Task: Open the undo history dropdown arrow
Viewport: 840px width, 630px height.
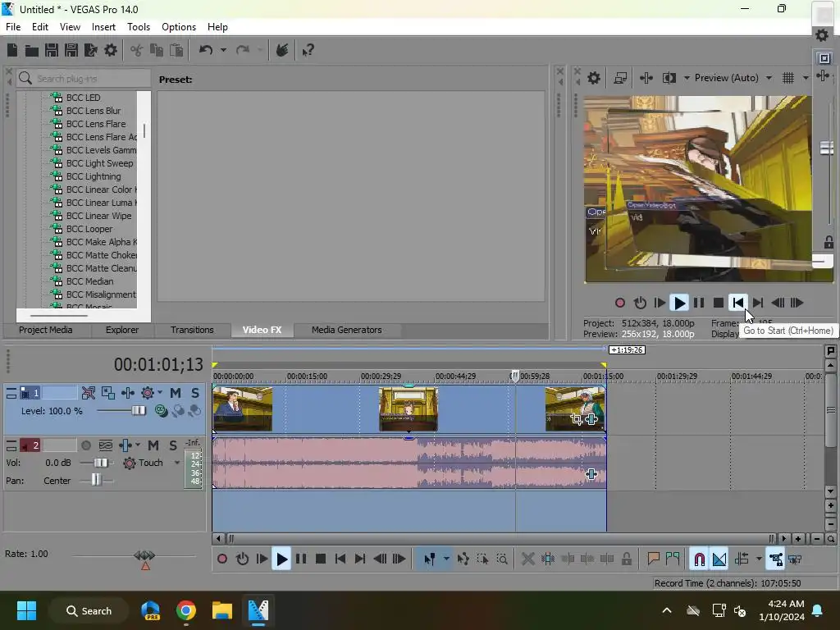Action: (223, 50)
